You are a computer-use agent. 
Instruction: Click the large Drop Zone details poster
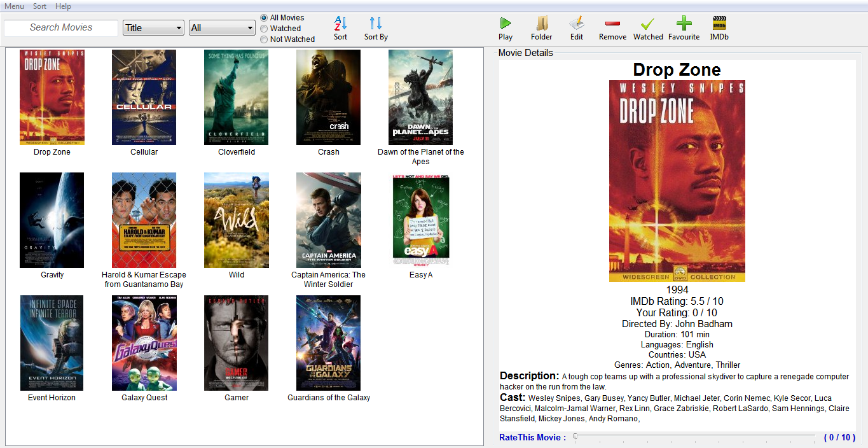pos(677,181)
